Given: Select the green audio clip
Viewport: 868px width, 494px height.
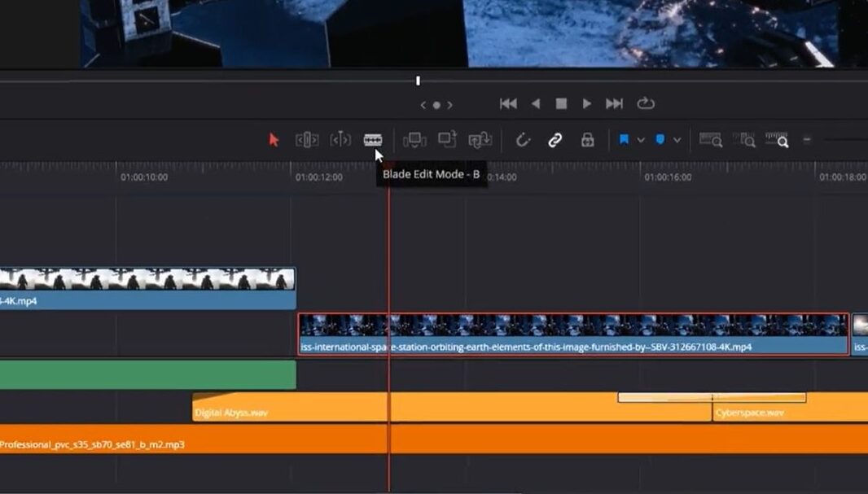Looking at the screenshot, I should tap(148, 375).
